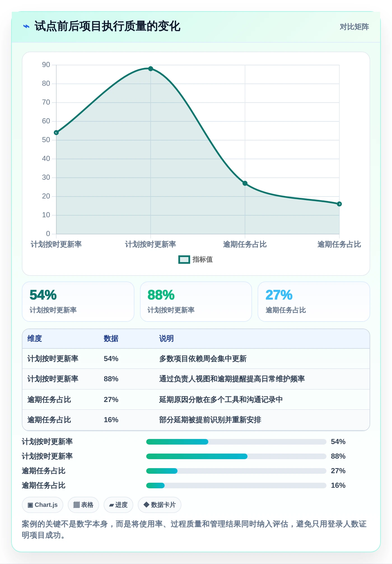Select table cell 88% in the data column
This screenshot has width=392, height=564.
pos(111,379)
